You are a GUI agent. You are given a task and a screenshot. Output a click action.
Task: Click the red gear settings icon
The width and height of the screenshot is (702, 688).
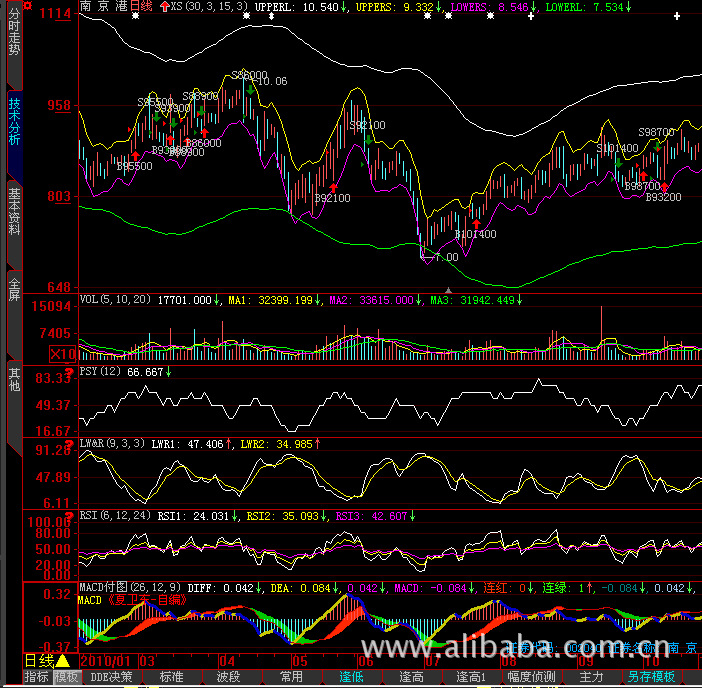pos(27,7)
